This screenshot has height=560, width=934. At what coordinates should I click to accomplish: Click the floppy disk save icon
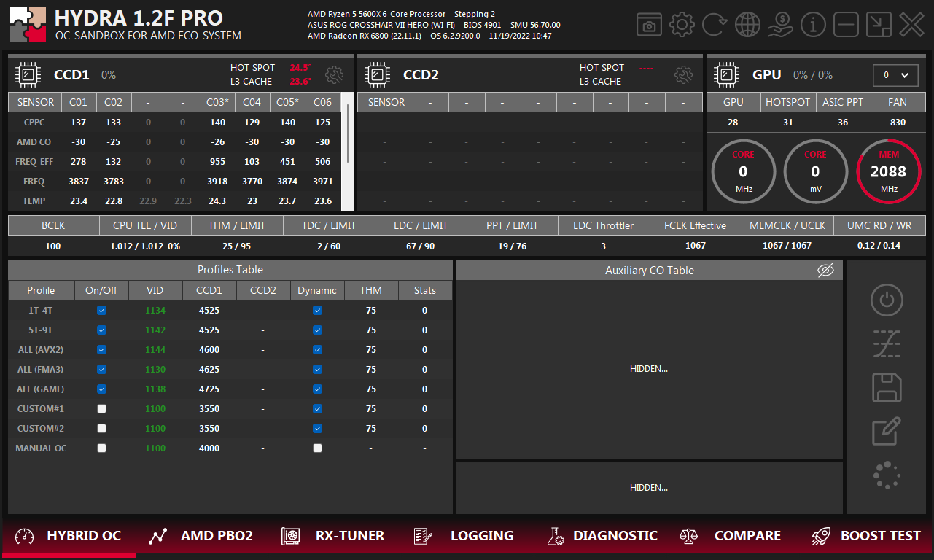(887, 387)
